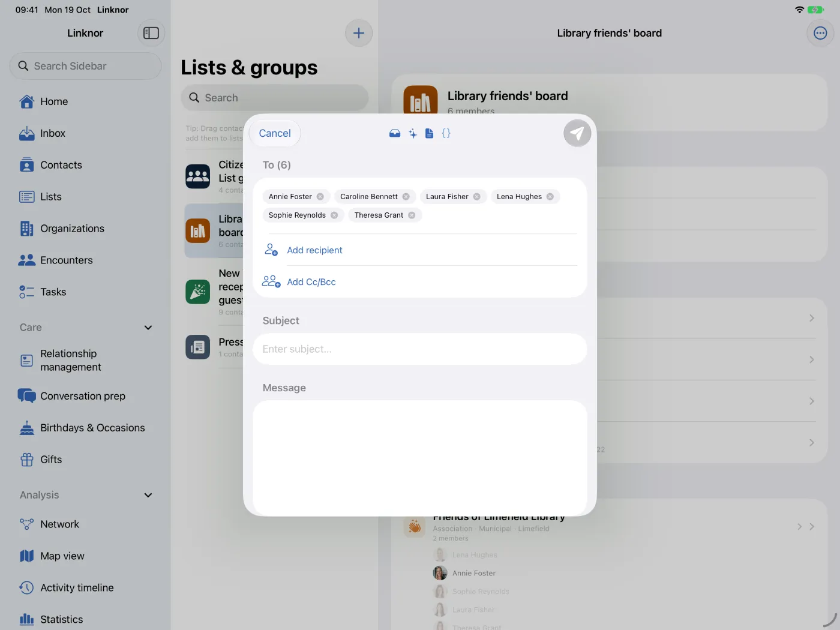Click the document icon in the compose toolbar
Viewport: 840px width, 630px height.
(x=429, y=133)
